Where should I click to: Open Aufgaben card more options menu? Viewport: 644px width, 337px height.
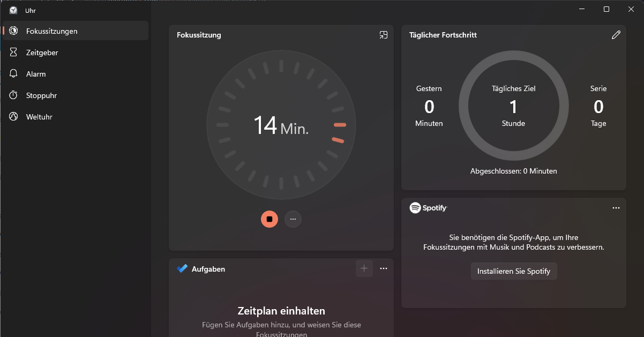point(383,268)
